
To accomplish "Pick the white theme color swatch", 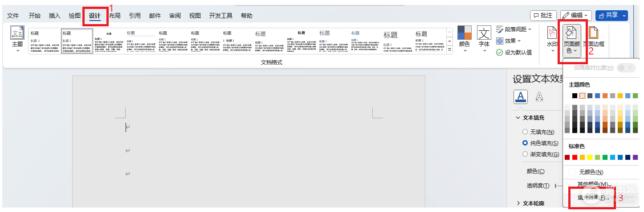I will tap(567, 96).
